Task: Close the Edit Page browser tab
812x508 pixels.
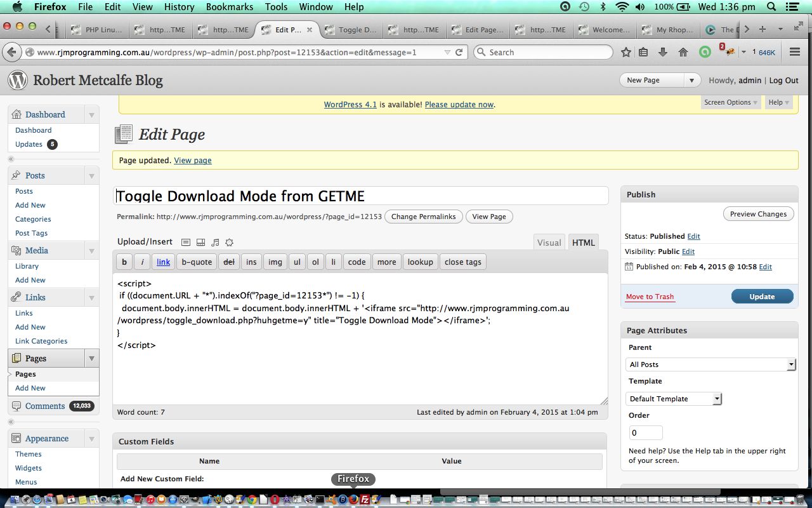Action: [310, 29]
